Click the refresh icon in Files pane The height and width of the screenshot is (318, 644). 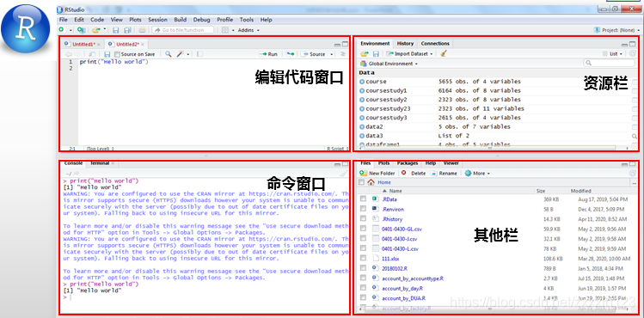click(633, 173)
